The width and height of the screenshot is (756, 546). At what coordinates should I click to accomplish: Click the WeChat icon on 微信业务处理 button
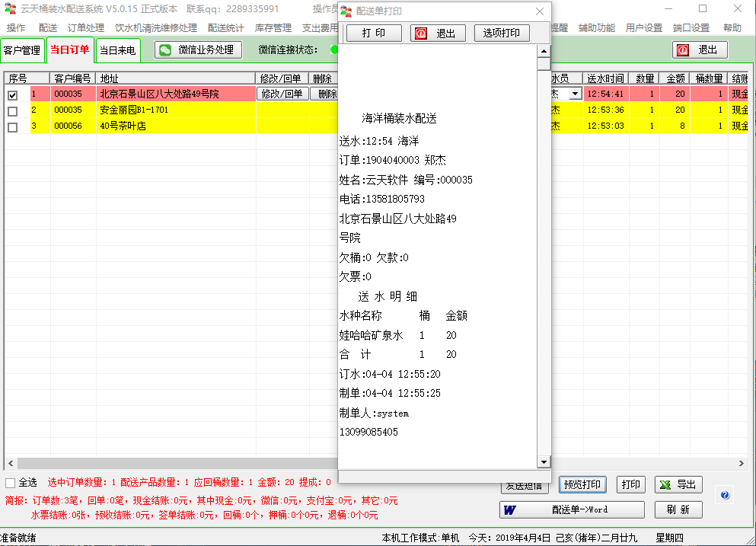165,50
